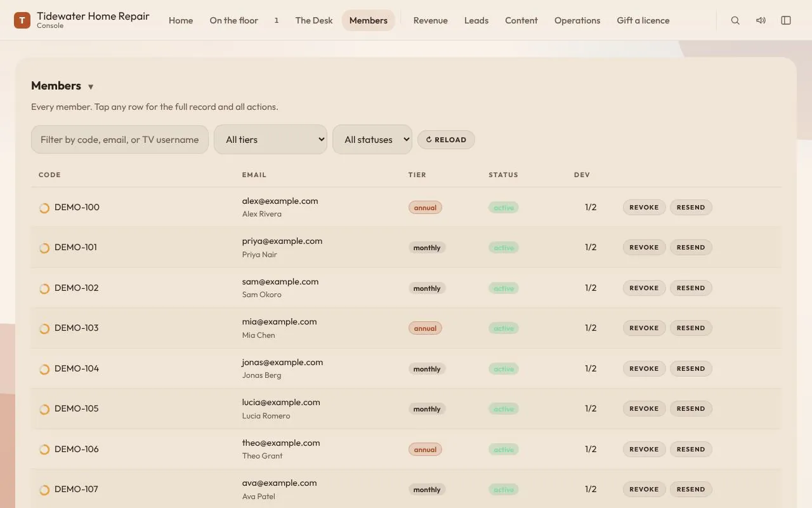Switch to the Revenue tab
The height and width of the screenshot is (508, 812).
point(431,20)
